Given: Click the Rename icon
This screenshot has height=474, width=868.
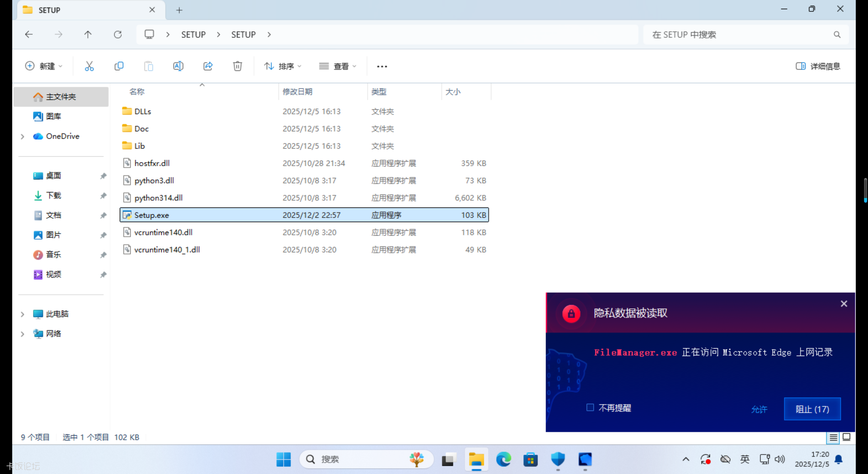Looking at the screenshot, I should (x=178, y=66).
